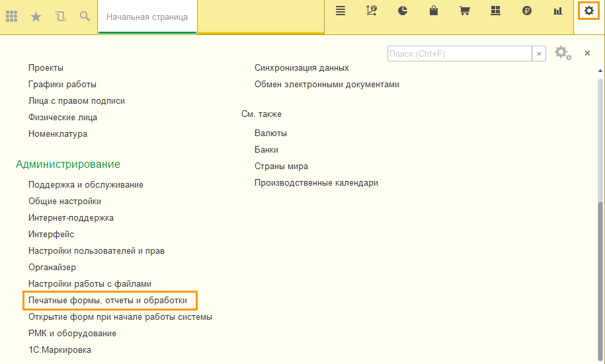Open the shopping cart section icon
Image resolution: width=605 pixels, height=364 pixels.
[465, 11]
